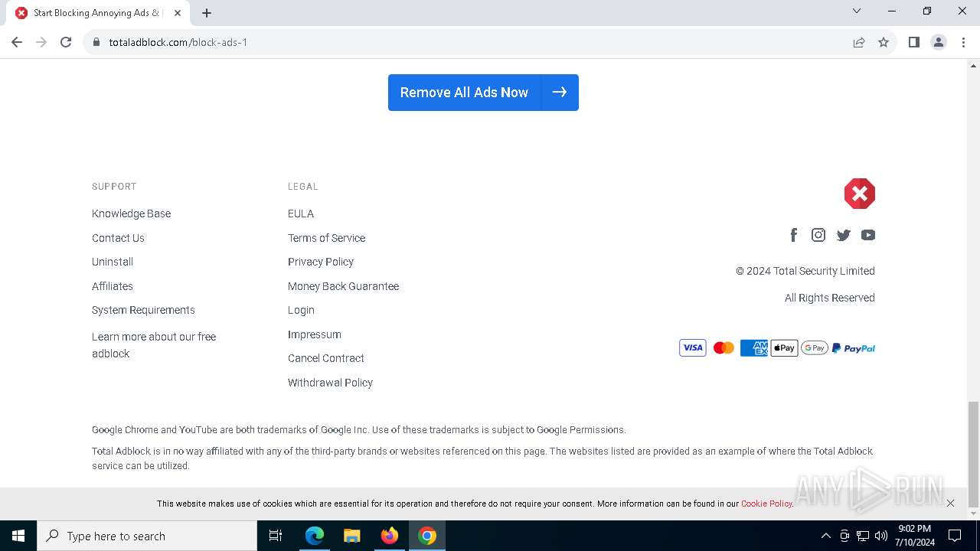Select © 2024 Total Security Limited text

point(805,271)
